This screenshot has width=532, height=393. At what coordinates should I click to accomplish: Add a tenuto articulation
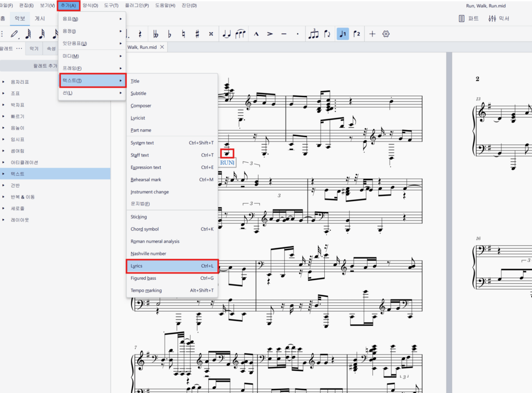tap(284, 34)
